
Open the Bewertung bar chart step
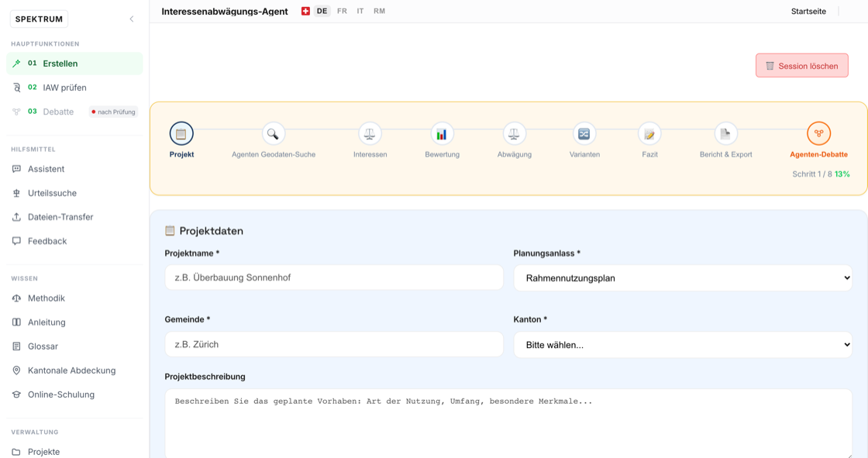(x=442, y=133)
